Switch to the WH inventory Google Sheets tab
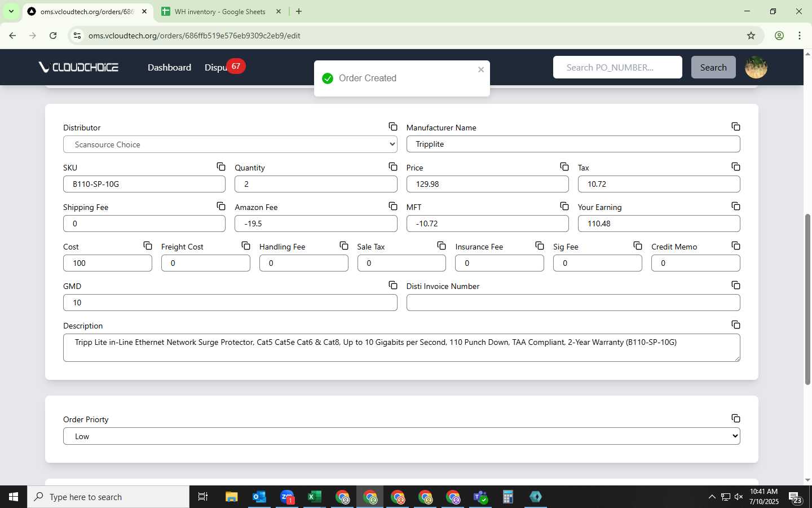812x508 pixels. pyautogui.click(x=221, y=11)
